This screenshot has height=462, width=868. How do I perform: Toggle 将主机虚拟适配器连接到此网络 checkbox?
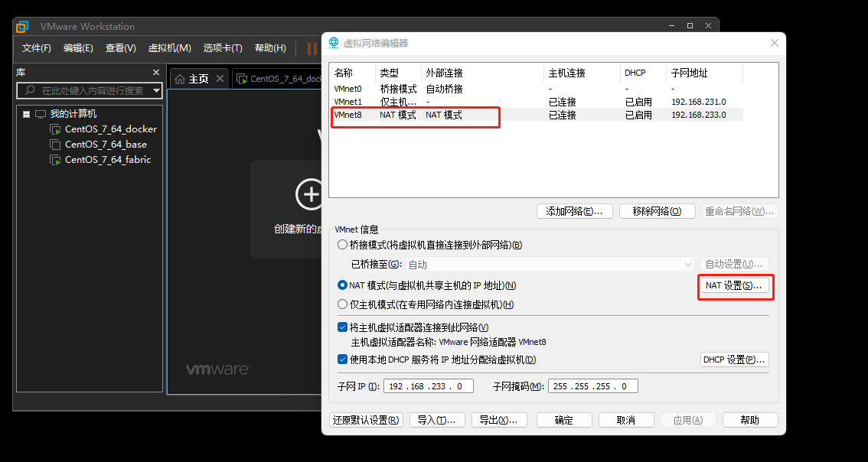click(x=343, y=327)
